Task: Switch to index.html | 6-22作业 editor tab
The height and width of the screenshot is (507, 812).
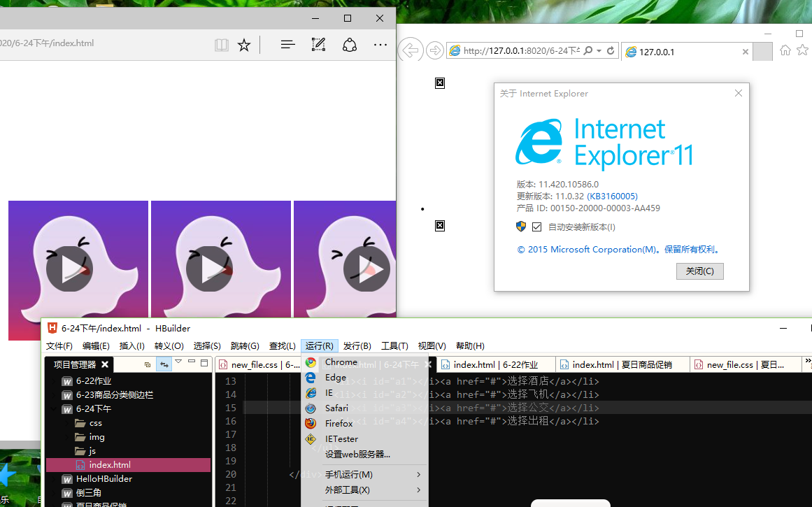Action: click(496, 364)
